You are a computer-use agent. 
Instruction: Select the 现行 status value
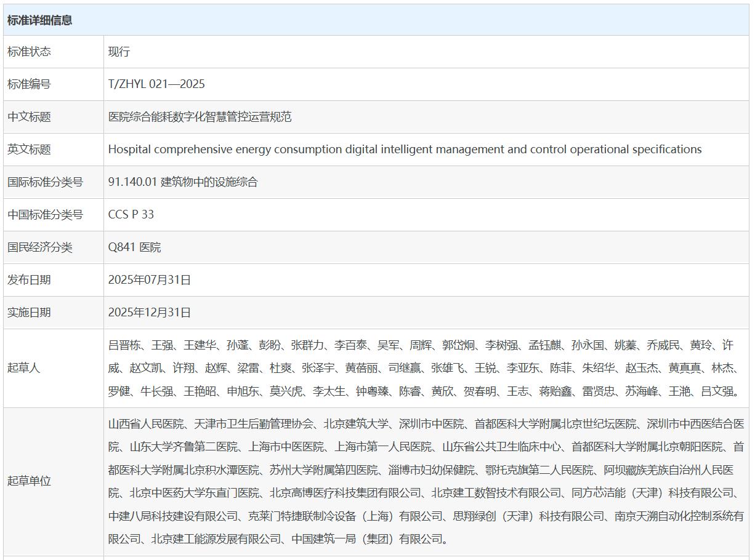pos(119,52)
